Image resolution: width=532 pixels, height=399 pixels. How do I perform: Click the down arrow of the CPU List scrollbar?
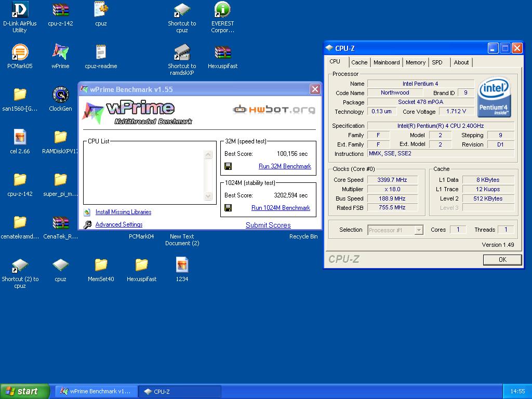pyautogui.click(x=208, y=196)
